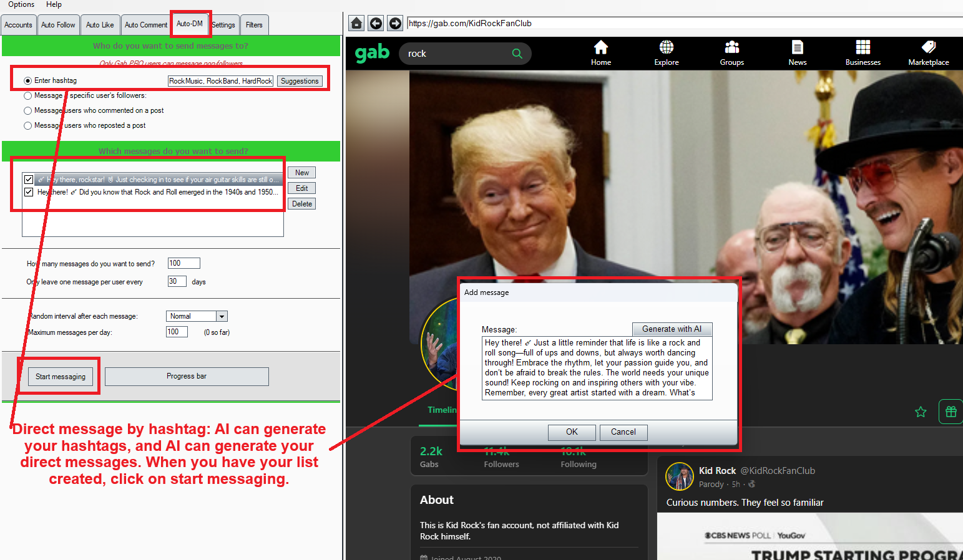Switch to the Settings tab
The height and width of the screenshot is (560, 963).
click(x=223, y=25)
